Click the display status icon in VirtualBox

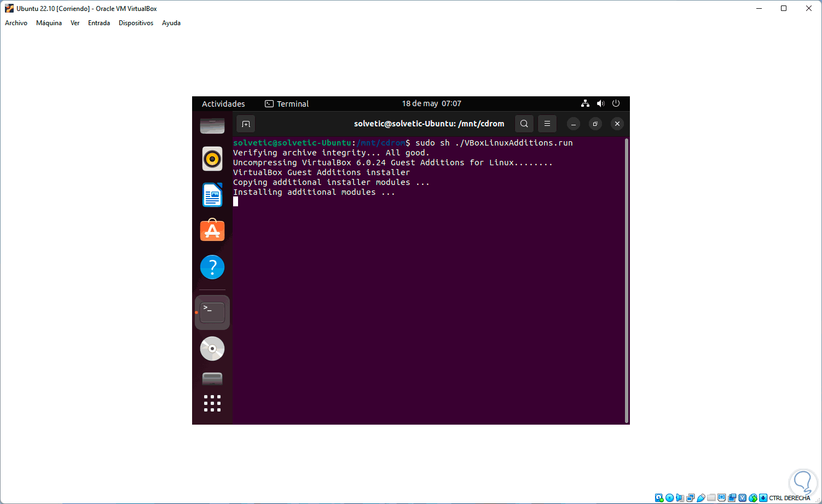[721, 498]
